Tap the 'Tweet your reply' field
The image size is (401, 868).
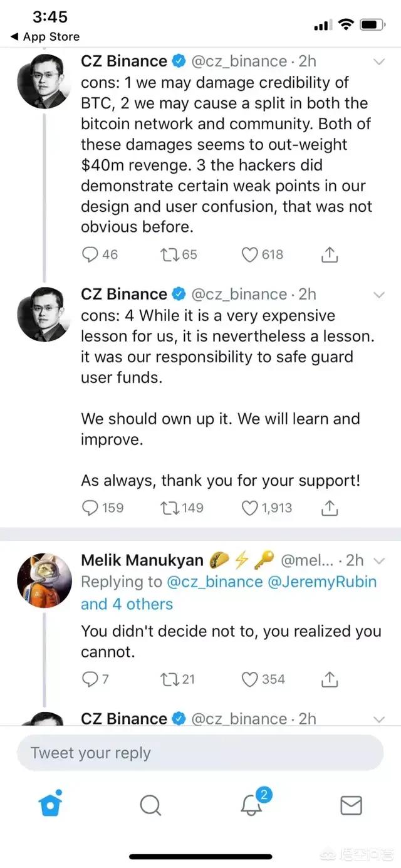200,753
